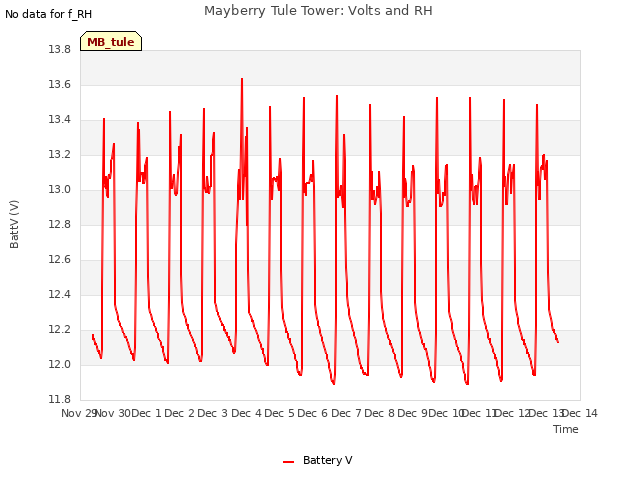Image resolution: width=640 pixels, height=480 pixels.
Task: Click the Dec 2 x-axis date label
Action: tap(180, 413)
